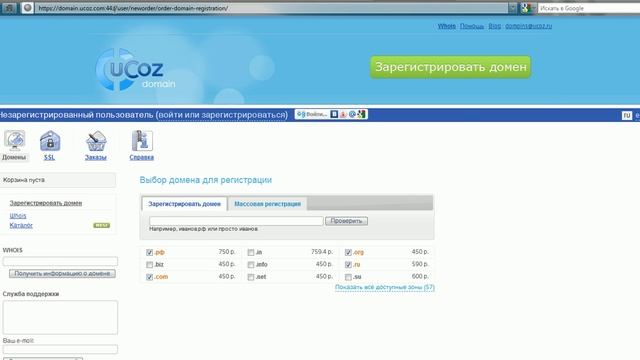
Task: Focus the domain name input field
Action: (236, 221)
